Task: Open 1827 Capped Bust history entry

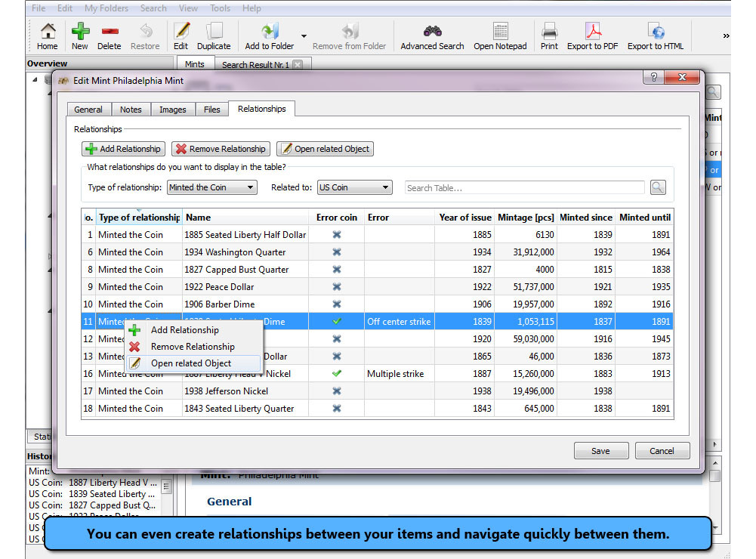Action: click(94, 505)
